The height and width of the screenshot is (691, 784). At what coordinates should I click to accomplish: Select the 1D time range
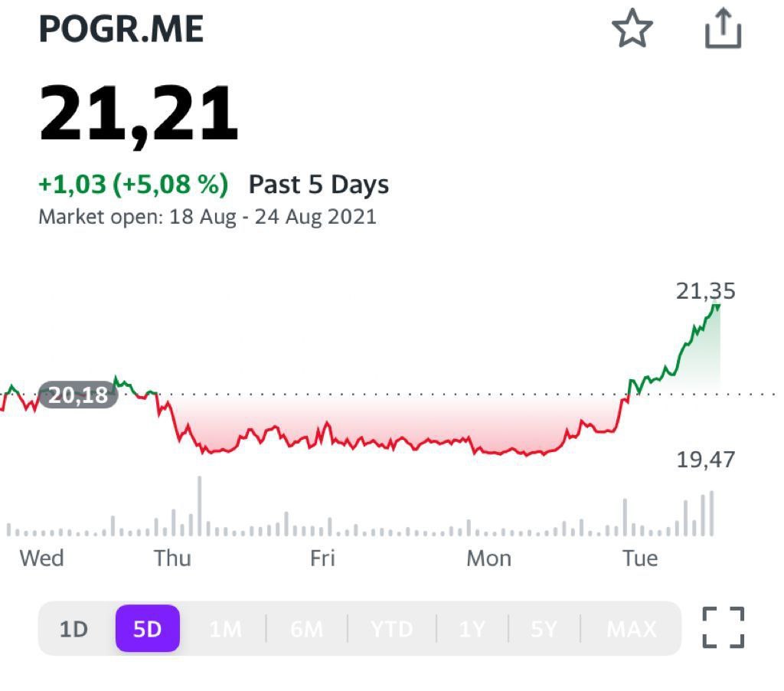[74, 630]
